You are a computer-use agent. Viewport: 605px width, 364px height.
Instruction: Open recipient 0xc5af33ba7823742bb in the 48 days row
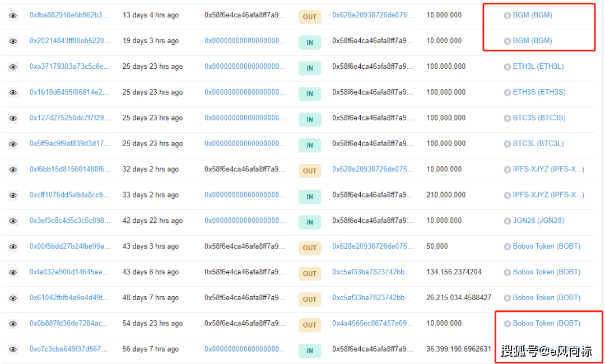[x=372, y=297]
